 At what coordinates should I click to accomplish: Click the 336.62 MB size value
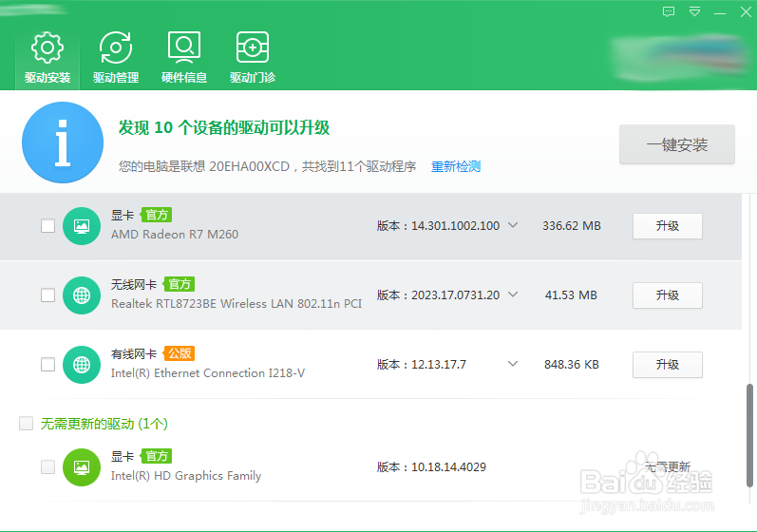[572, 226]
